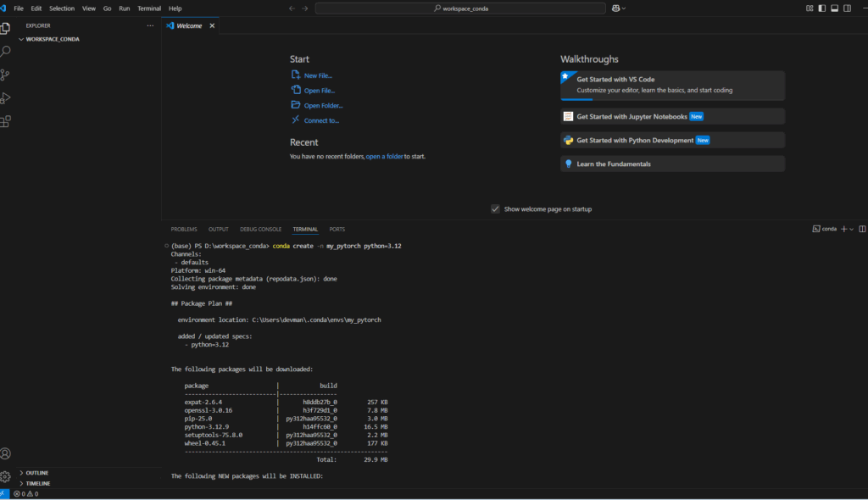868x500 pixels.
Task: Switch to the DEBUG CONSOLE panel tab
Action: point(261,229)
